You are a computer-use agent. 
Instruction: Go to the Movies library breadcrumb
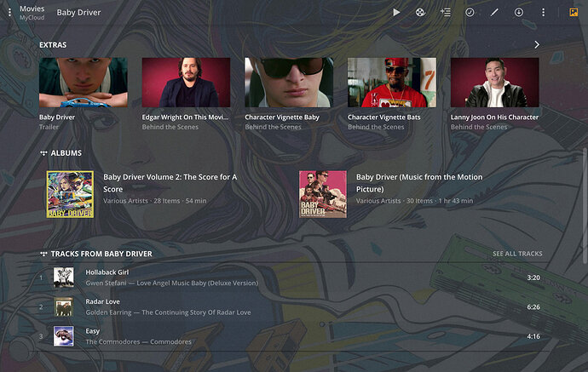click(32, 9)
